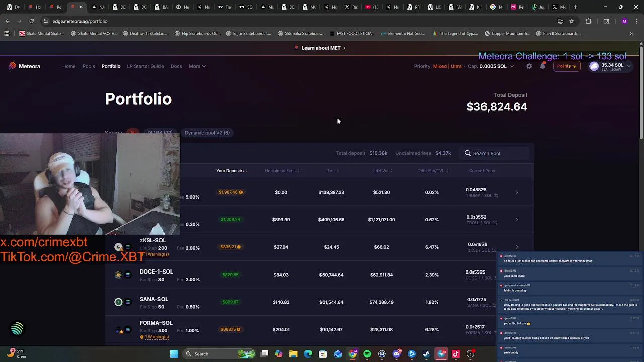This screenshot has width=644, height=362.
Task: Click the Points button
Action: pyautogui.click(x=567, y=66)
